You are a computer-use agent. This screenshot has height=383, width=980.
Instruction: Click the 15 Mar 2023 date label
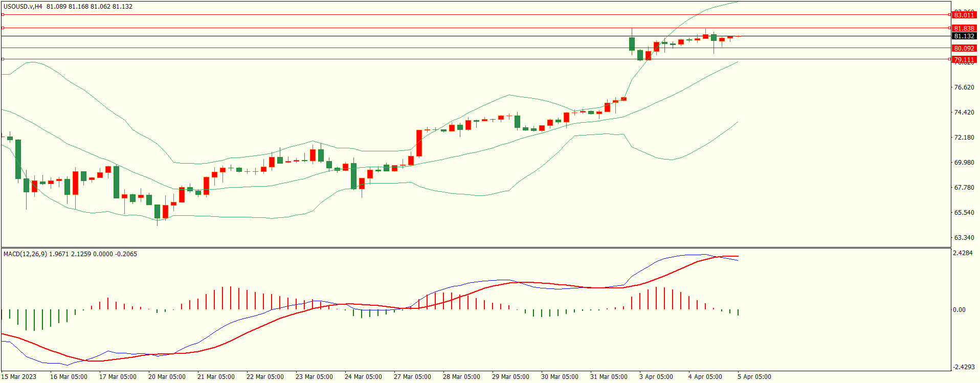point(19,377)
